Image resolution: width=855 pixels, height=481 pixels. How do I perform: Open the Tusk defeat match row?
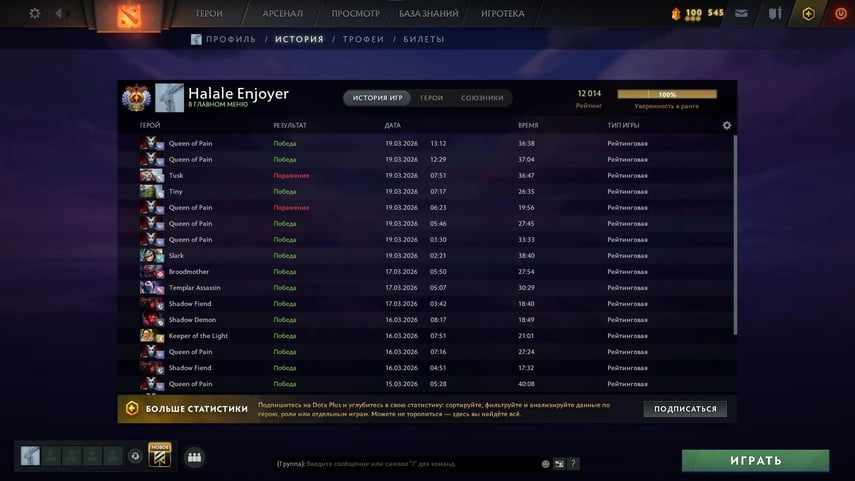427,176
